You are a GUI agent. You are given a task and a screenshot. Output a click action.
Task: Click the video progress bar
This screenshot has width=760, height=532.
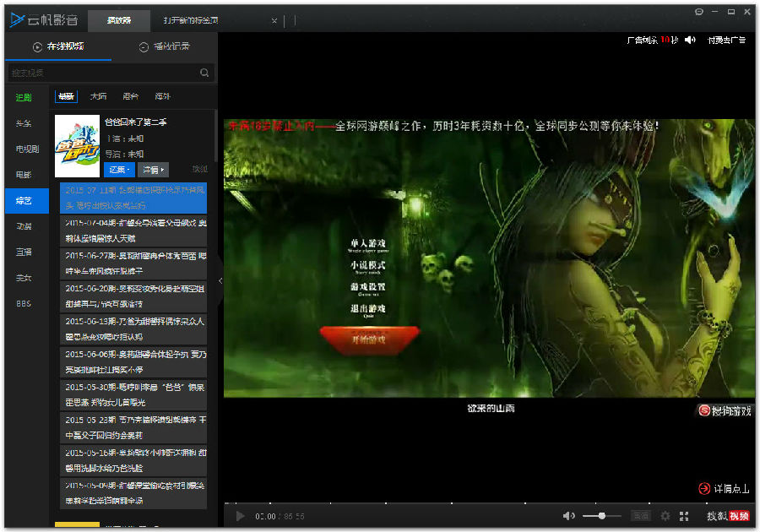489,503
